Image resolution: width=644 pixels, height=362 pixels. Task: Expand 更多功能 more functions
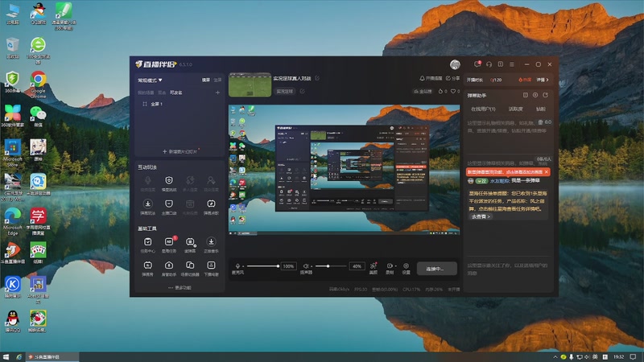coord(180,288)
